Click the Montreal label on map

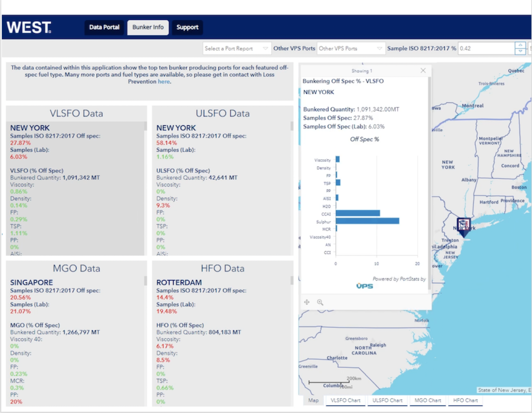click(x=473, y=106)
